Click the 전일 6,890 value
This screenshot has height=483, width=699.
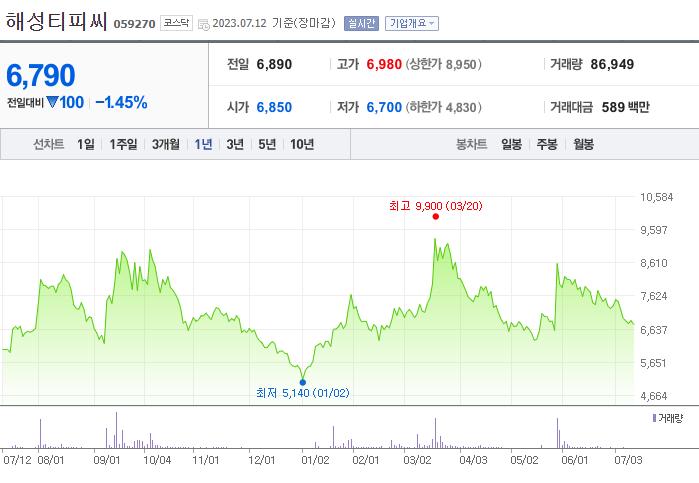point(274,64)
